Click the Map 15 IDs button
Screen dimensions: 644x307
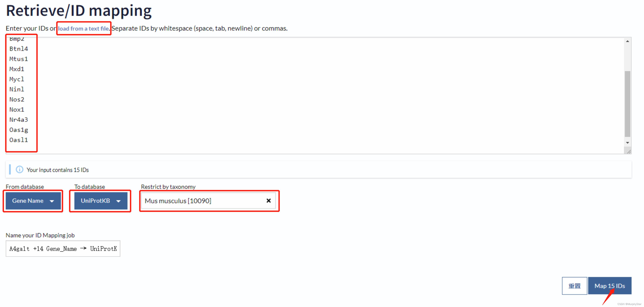[609, 286]
